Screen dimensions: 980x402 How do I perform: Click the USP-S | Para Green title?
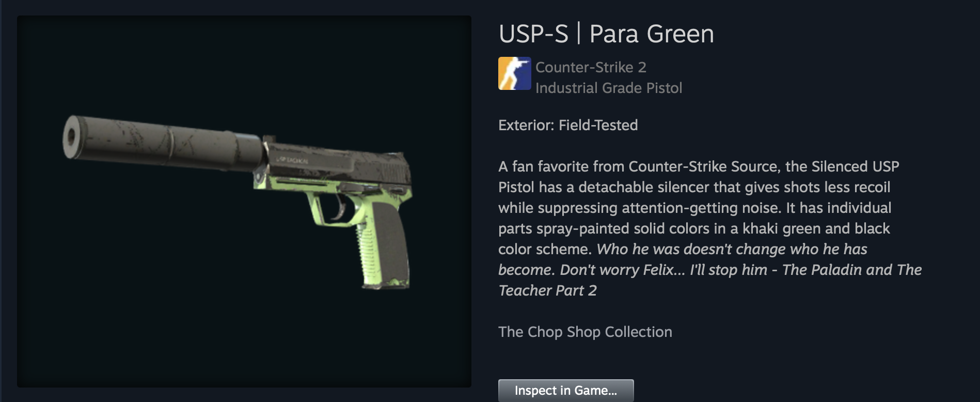pyautogui.click(x=606, y=34)
